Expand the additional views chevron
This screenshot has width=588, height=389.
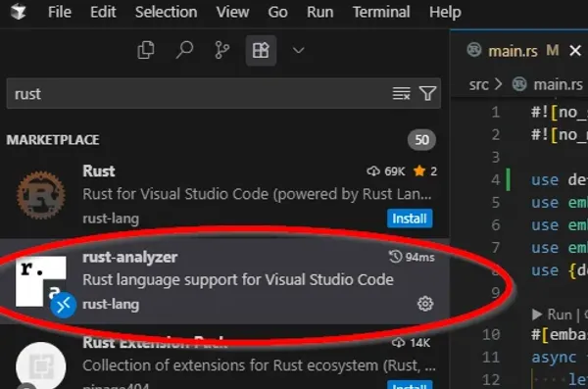tap(299, 50)
